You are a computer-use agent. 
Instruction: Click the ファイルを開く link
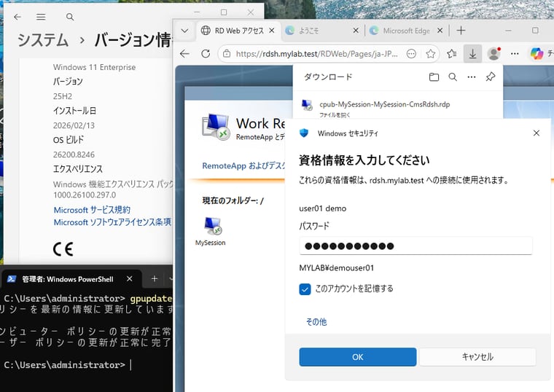(335, 115)
